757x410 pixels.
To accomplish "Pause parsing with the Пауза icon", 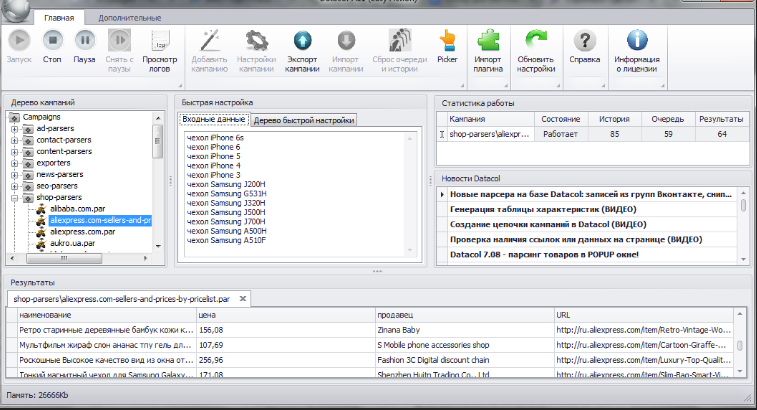I will coord(84,41).
